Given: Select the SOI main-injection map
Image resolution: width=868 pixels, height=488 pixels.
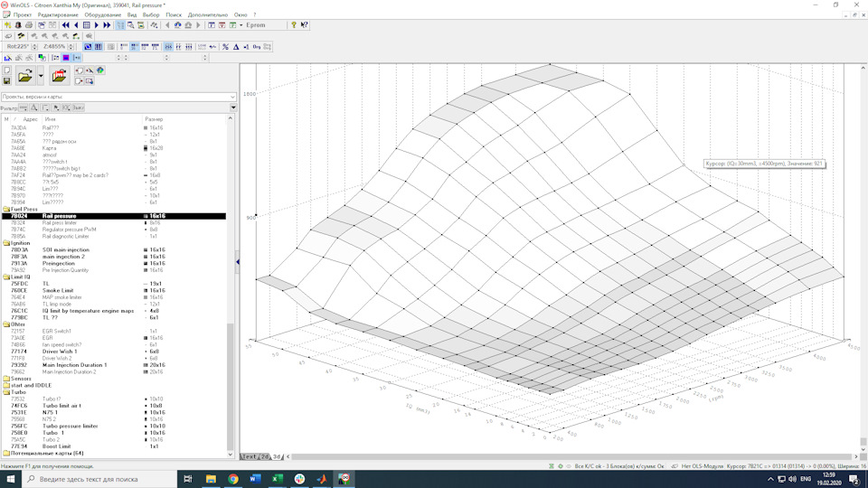Looking at the screenshot, I should point(114,250).
